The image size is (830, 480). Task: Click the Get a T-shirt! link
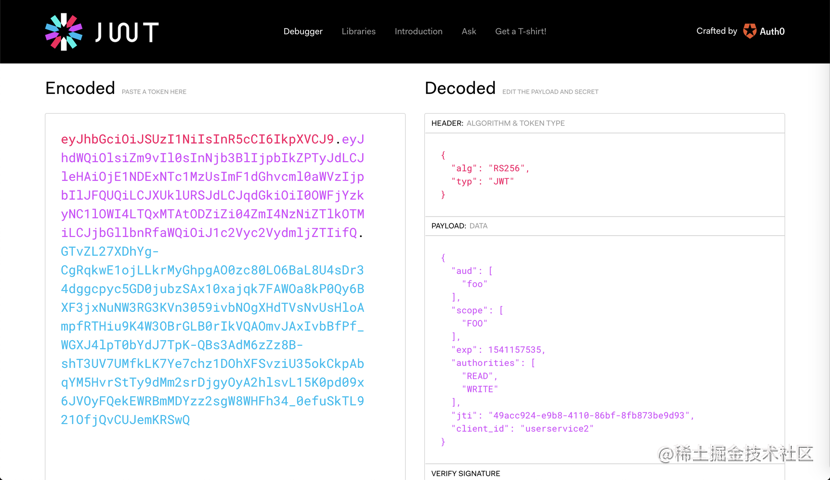[520, 31]
